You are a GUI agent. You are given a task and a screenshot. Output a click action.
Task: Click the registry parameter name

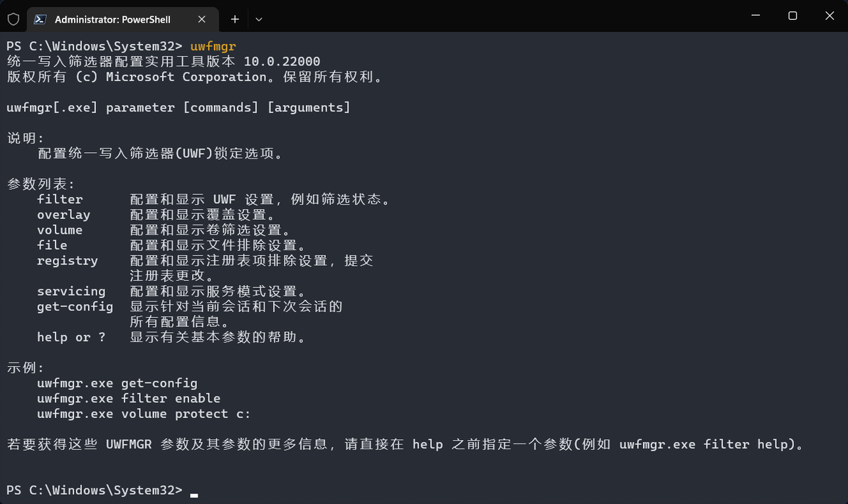(x=68, y=261)
